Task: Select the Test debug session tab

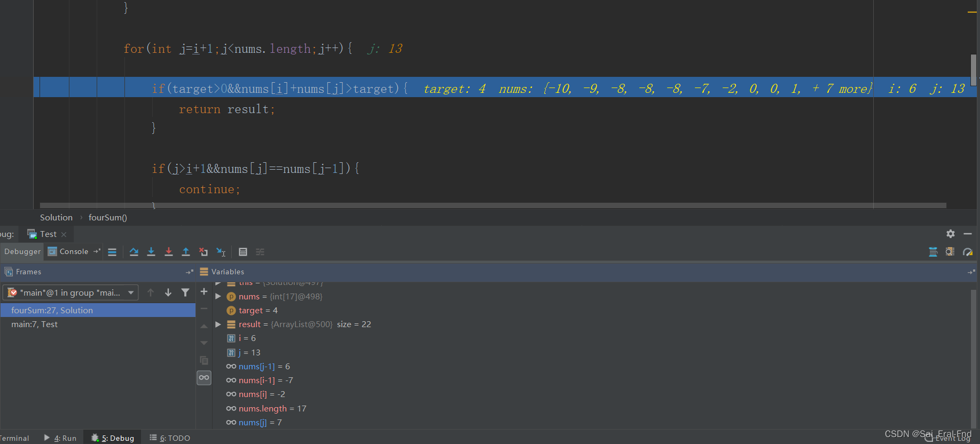Action: tap(48, 234)
